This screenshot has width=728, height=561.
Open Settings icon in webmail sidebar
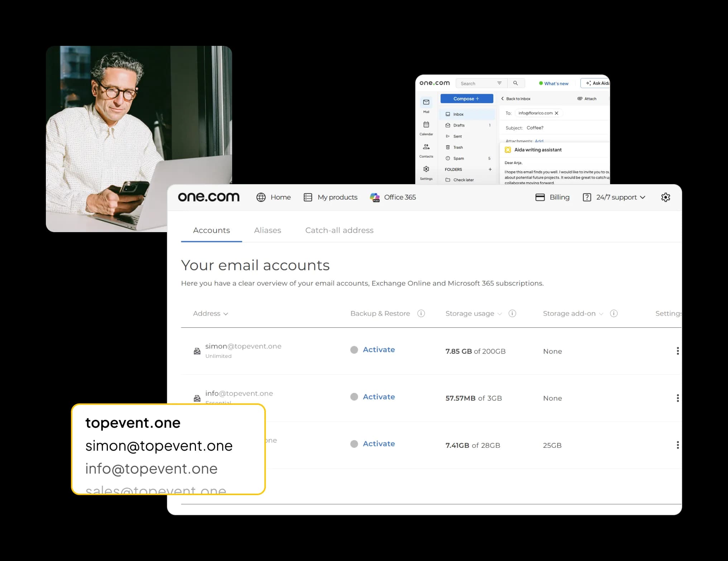426,169
